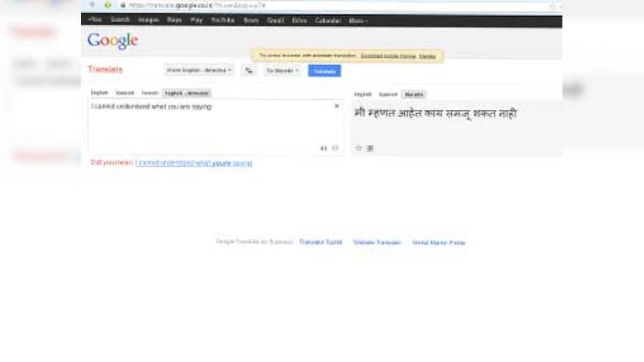Clear source text with the X icon
The image size is (644, 362).
(336, 106)
